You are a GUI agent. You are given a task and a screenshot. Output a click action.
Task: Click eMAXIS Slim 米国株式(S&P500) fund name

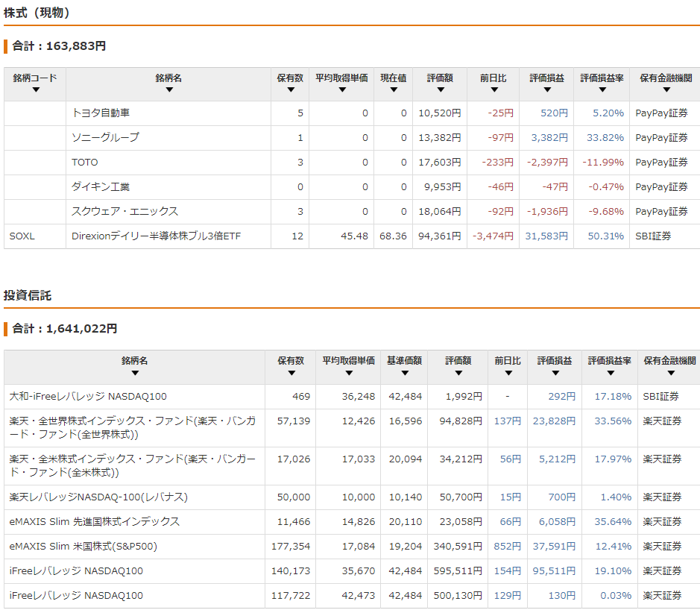point(83,546)
